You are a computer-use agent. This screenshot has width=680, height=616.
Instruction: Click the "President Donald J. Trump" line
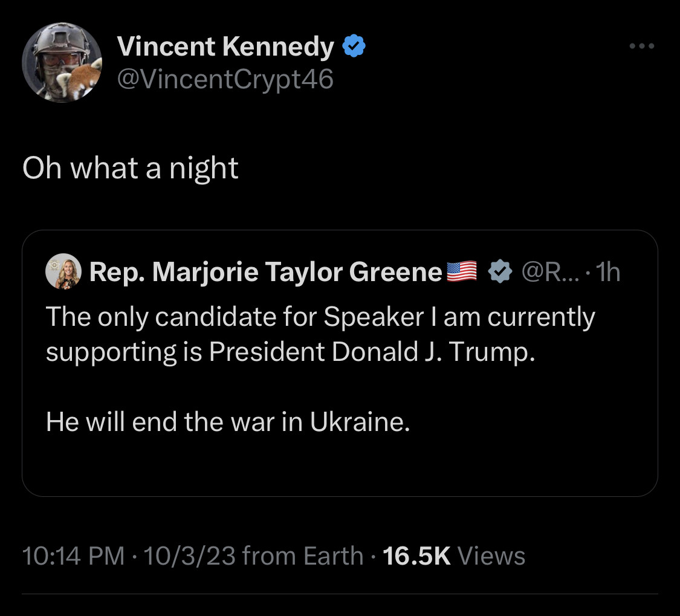[x=290, y=352]
